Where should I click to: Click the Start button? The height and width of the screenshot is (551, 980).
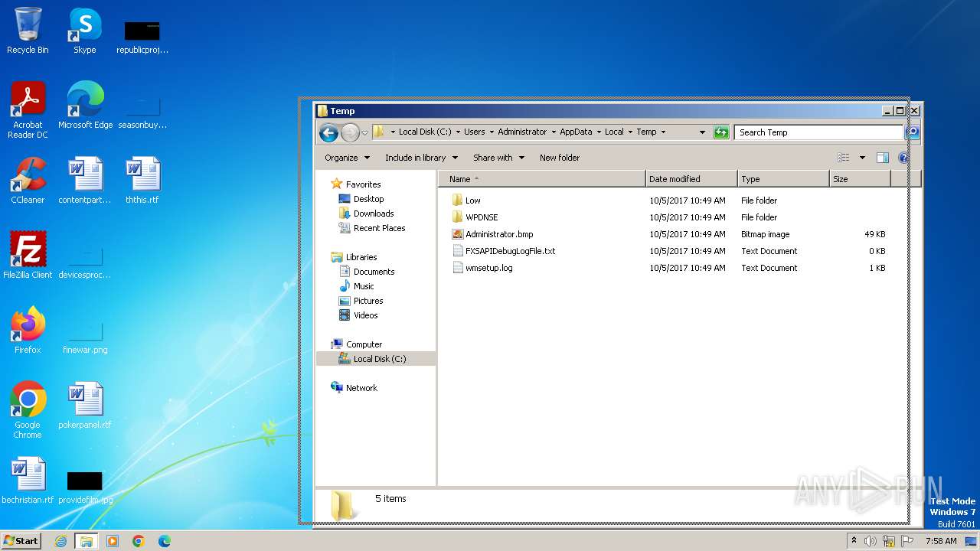click(x=21, y=540)
